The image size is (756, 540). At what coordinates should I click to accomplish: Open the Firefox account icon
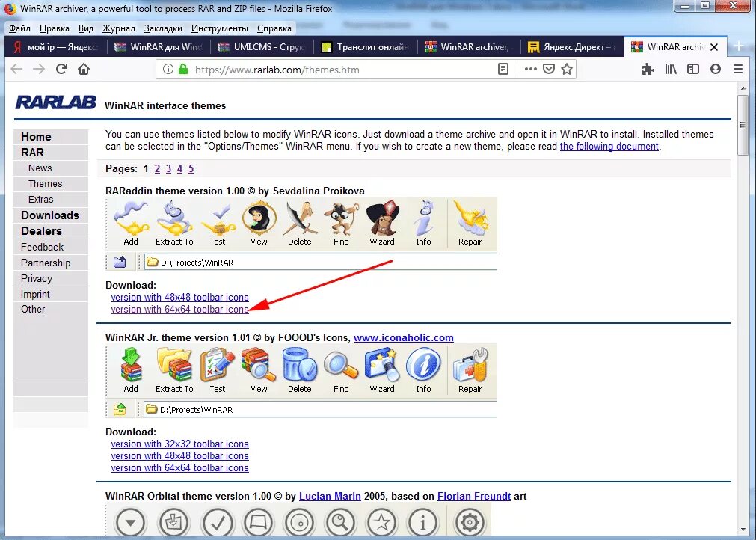point(716,69)
